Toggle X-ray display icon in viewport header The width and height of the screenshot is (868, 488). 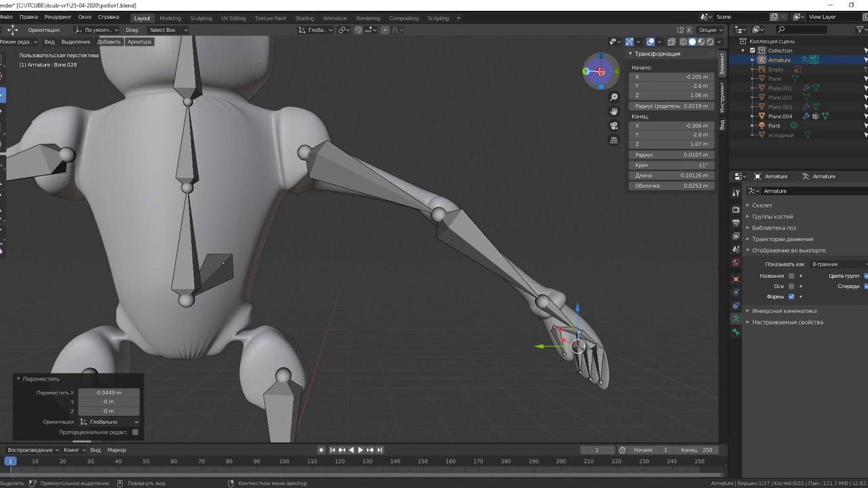(x=671, y=42)
